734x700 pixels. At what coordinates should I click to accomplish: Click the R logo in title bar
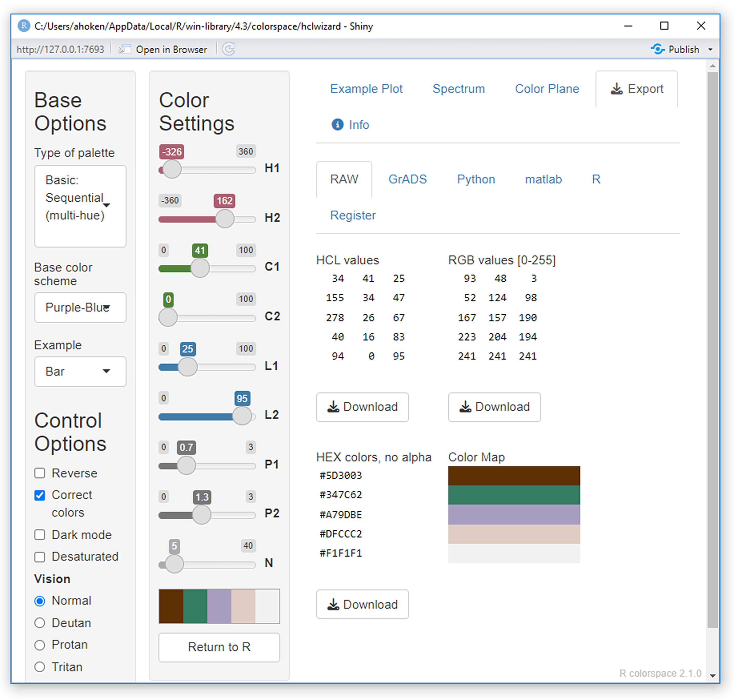[x=24, y=26]
